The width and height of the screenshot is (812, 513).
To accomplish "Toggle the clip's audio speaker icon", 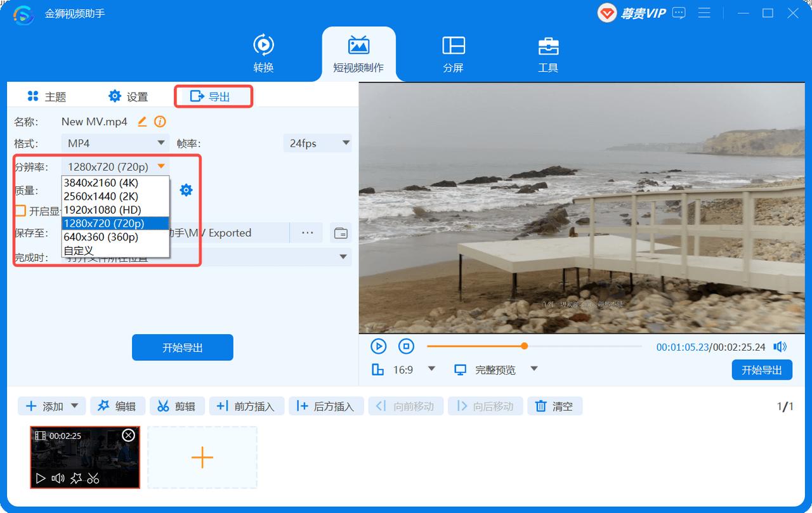I will [x=58, y=478].
